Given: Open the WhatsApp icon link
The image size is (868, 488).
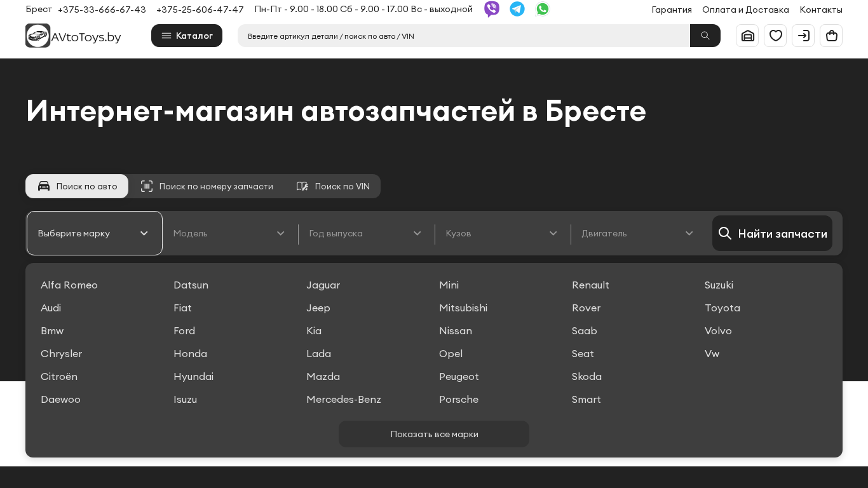Looking at the screenshot, I should click(x=543, y=9).
